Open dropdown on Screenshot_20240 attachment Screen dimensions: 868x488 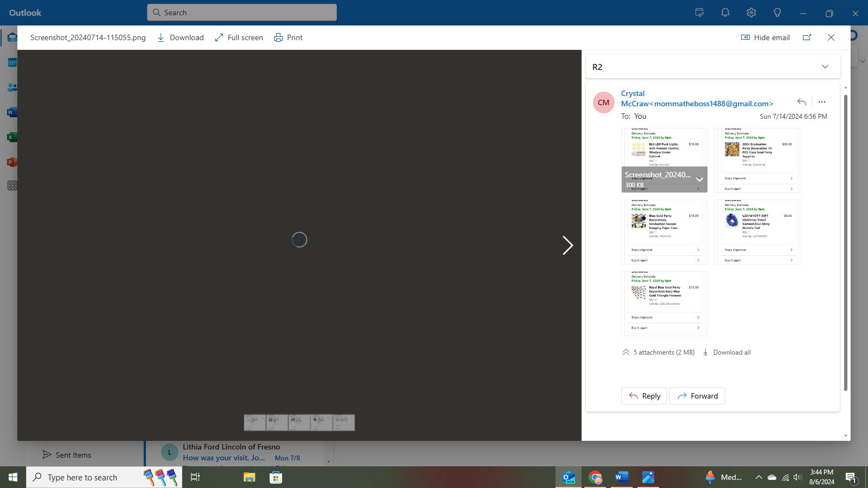coord(700,179)
